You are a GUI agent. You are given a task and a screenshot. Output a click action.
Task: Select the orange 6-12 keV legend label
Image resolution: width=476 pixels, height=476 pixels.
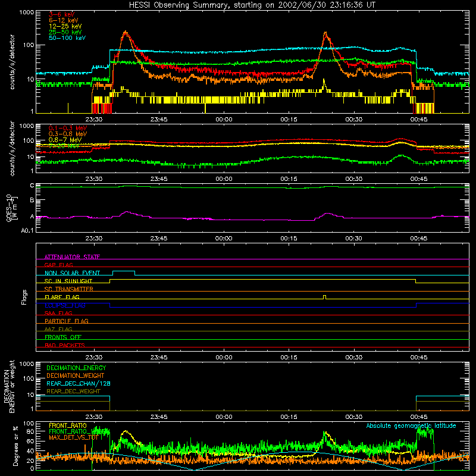pyautogui.click(x=64, y=20)
